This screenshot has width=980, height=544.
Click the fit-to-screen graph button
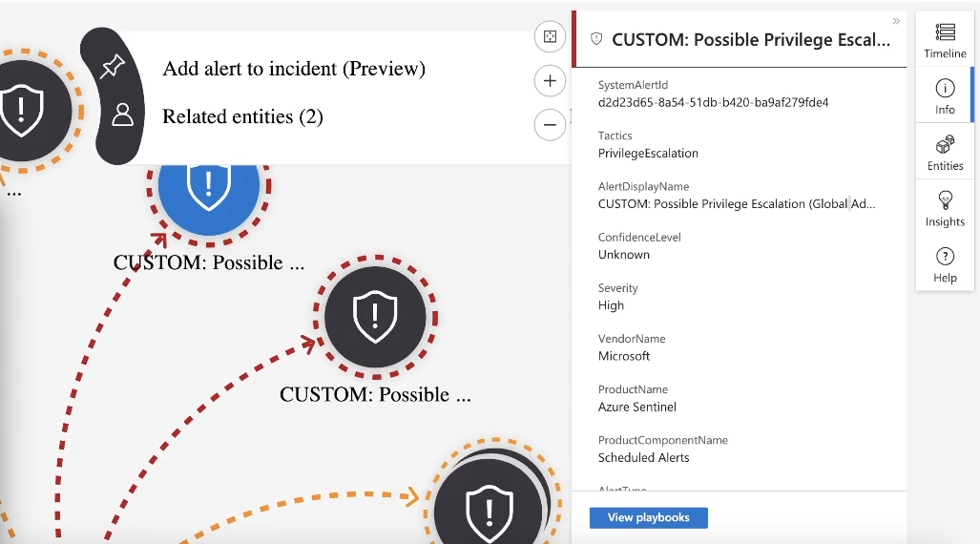(550, 37)
